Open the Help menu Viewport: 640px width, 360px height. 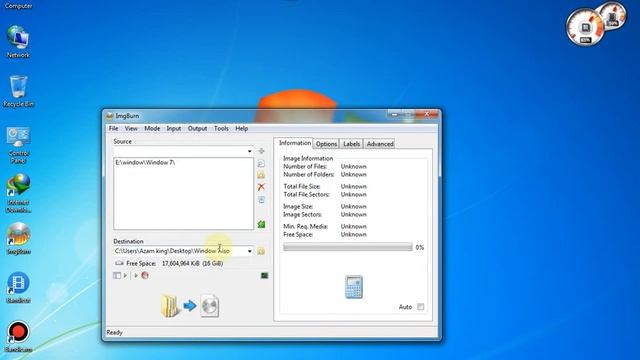point(242,129)
